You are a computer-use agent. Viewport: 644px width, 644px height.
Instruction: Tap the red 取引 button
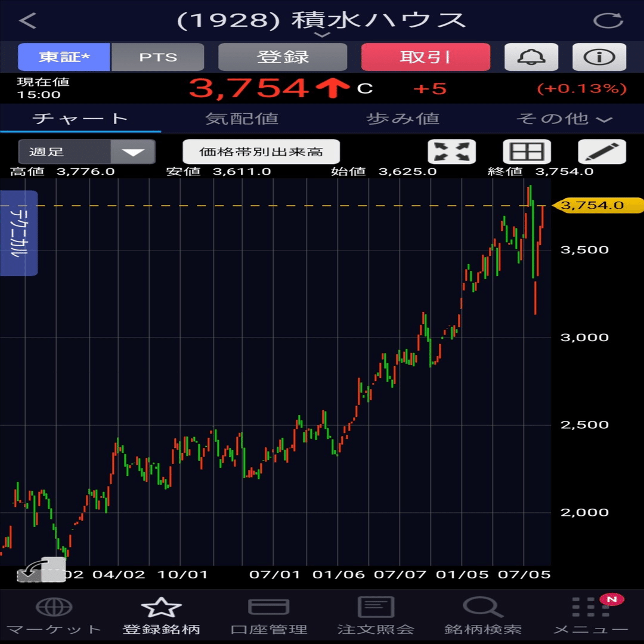pyautogui.click(x=426, y=57)
